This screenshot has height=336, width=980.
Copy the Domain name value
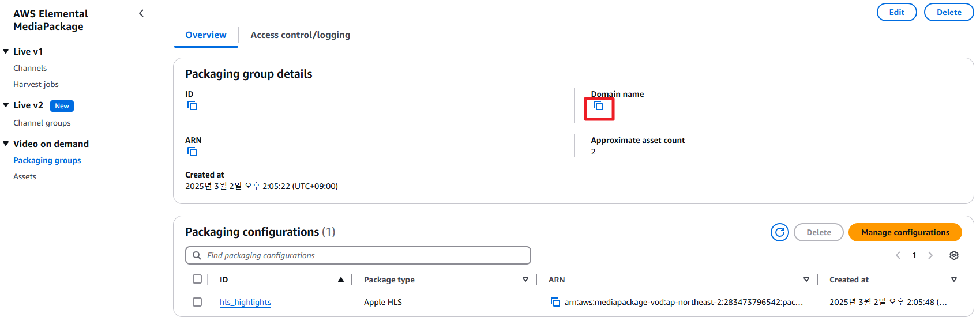(x=598, y=105)
